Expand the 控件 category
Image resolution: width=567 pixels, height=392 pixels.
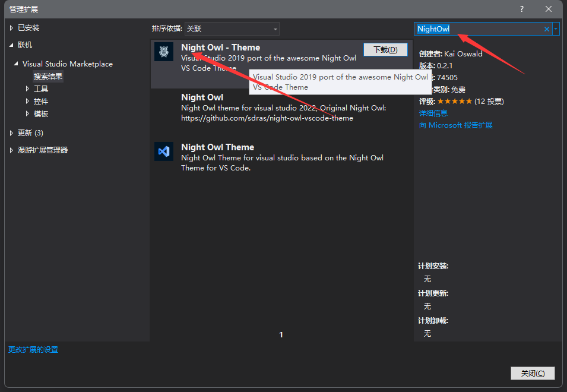(27, 101)
